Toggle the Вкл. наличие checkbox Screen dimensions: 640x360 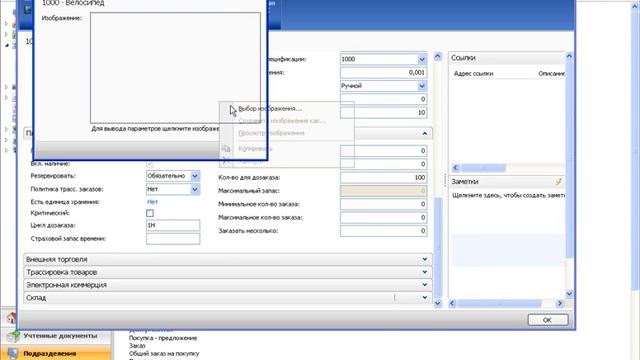pos(150,164)
